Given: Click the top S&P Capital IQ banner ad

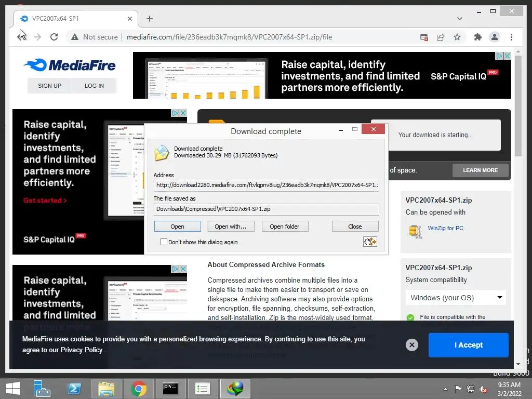Looking at the screenshot, I should [x=322, y=75].
